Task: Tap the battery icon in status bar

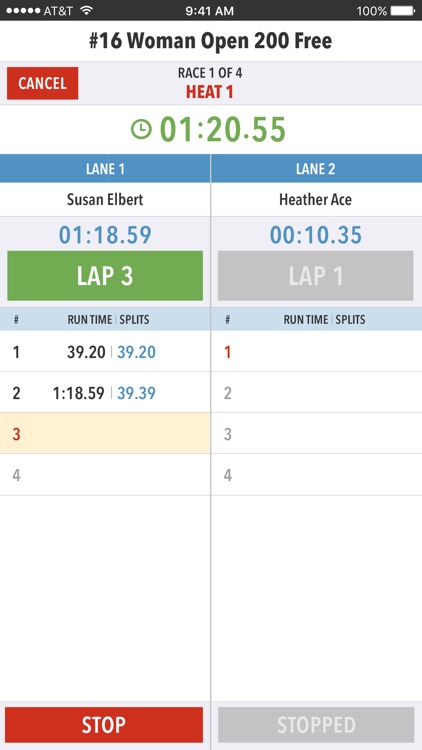Action: coord(402,10)
